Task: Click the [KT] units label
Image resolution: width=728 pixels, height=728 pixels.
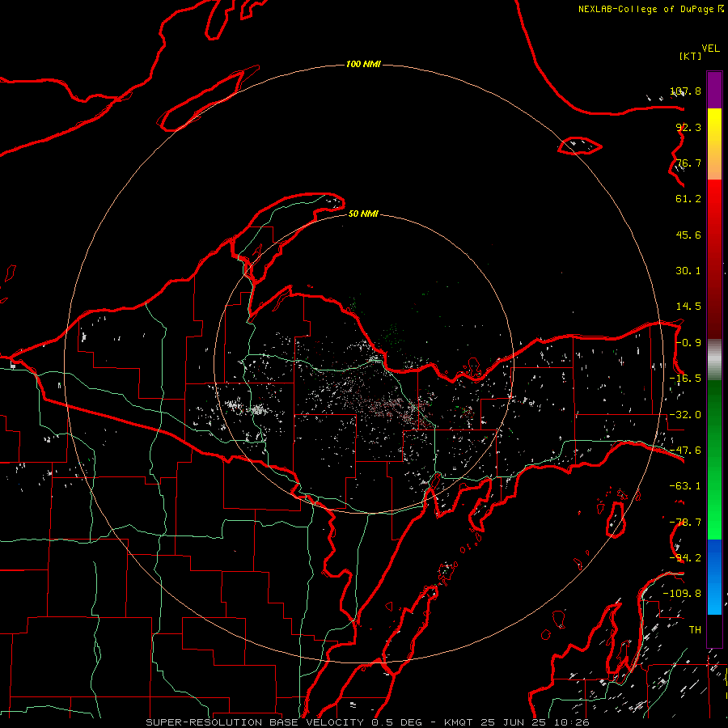Action: click(690, 56)
